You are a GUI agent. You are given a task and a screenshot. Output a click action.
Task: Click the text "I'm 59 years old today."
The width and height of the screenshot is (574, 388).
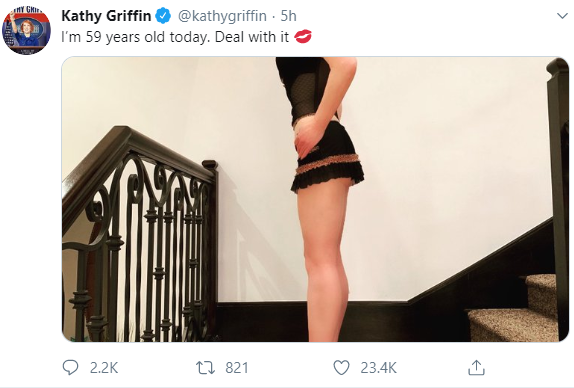point(136,37)
